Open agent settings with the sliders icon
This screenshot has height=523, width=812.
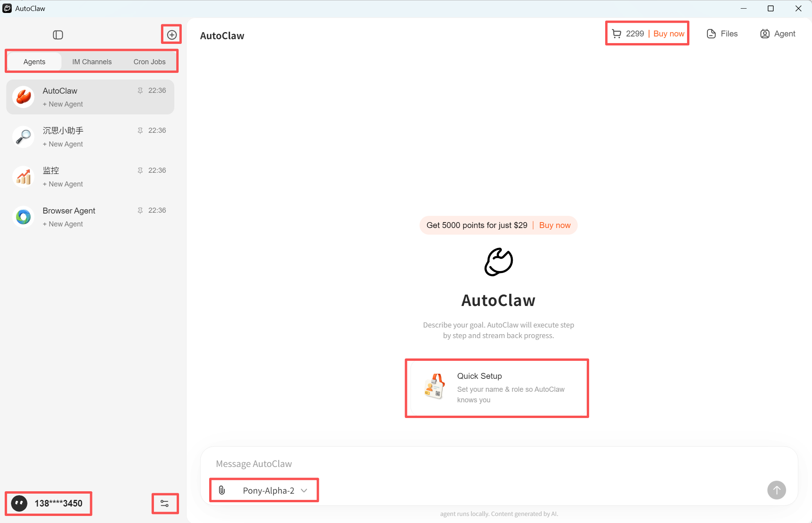[165, 503]
